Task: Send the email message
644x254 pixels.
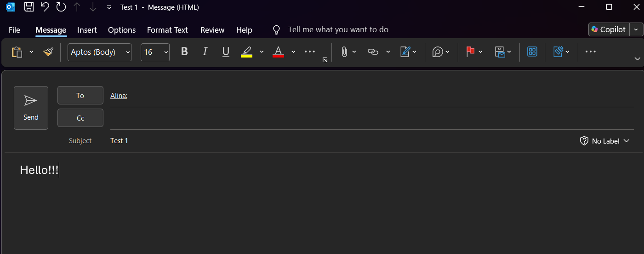Action: point(31,108)
